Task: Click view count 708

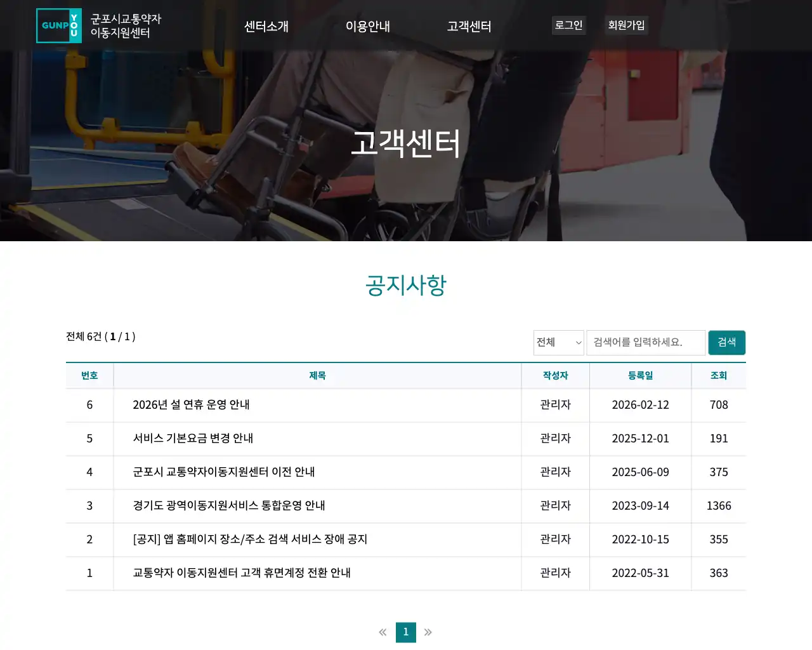Action: 719,405
